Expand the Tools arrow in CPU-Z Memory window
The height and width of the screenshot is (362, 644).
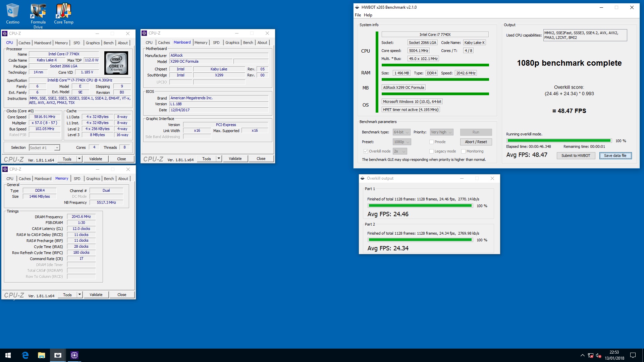(x=79, y=295)
